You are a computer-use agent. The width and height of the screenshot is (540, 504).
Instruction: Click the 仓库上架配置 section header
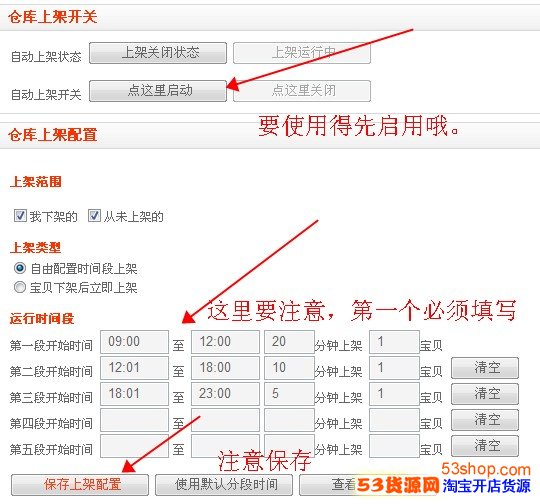53,135
